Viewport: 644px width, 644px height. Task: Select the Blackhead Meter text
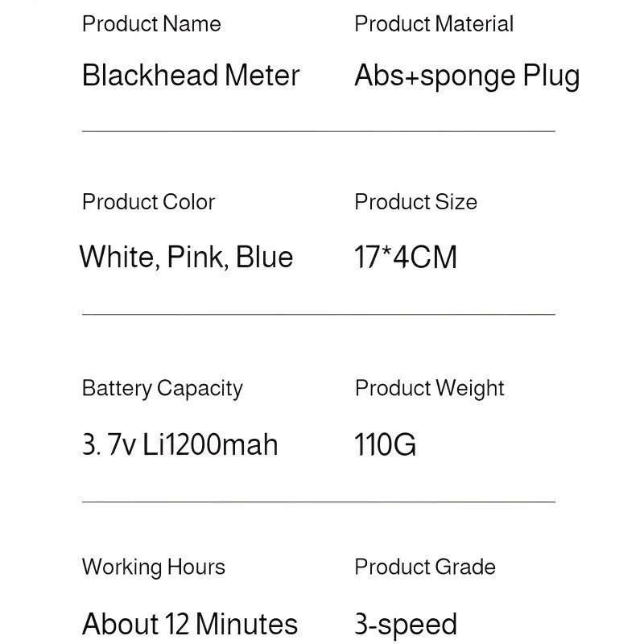pos(191,76)
